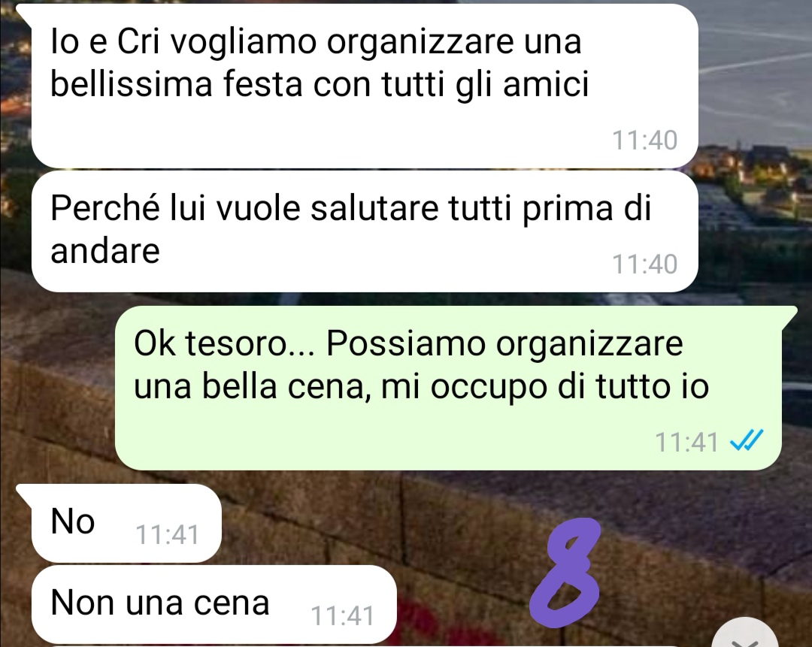Click the 11:41 timestamp next to 'No'
The height and width of the screenshot is (647, 812).
167,535
